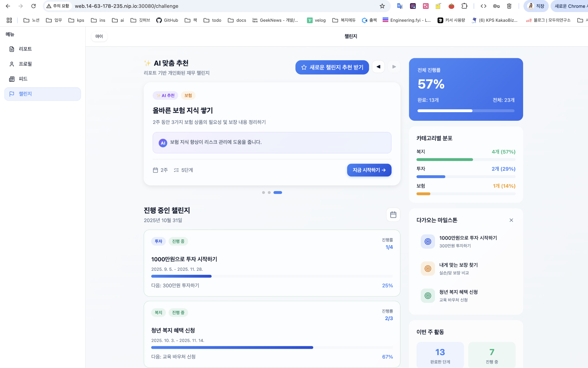Open the 1000만원으로 투자 시작하기 challenge card
The height and width of the screenshot is (368, 588).
tap(272, 263)
